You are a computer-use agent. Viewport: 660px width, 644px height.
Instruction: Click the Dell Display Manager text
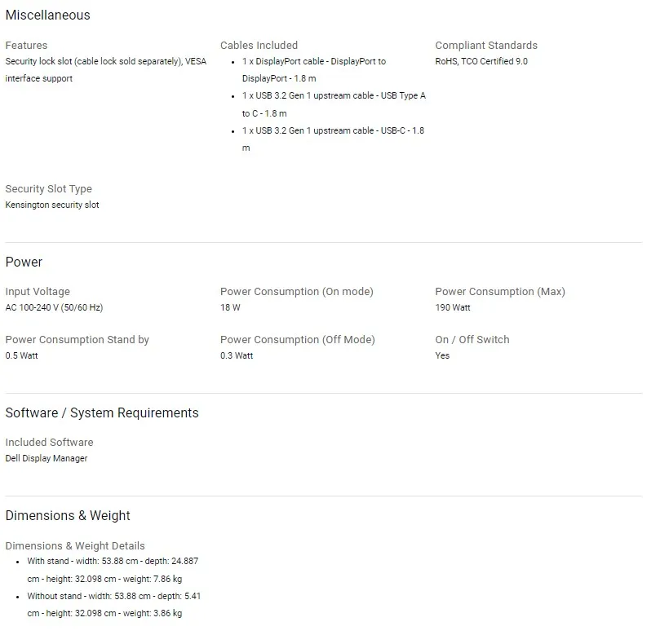tap(47, 459)
